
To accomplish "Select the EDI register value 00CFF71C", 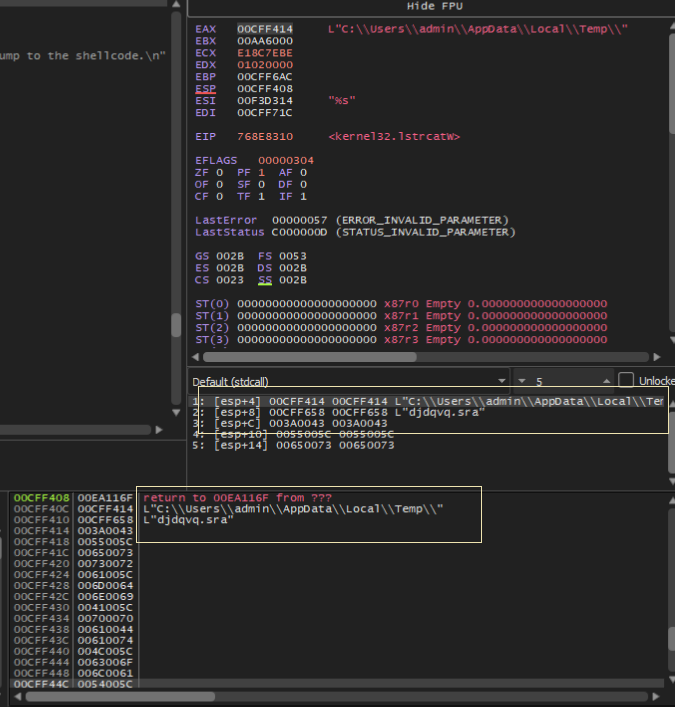I will 265,113.
